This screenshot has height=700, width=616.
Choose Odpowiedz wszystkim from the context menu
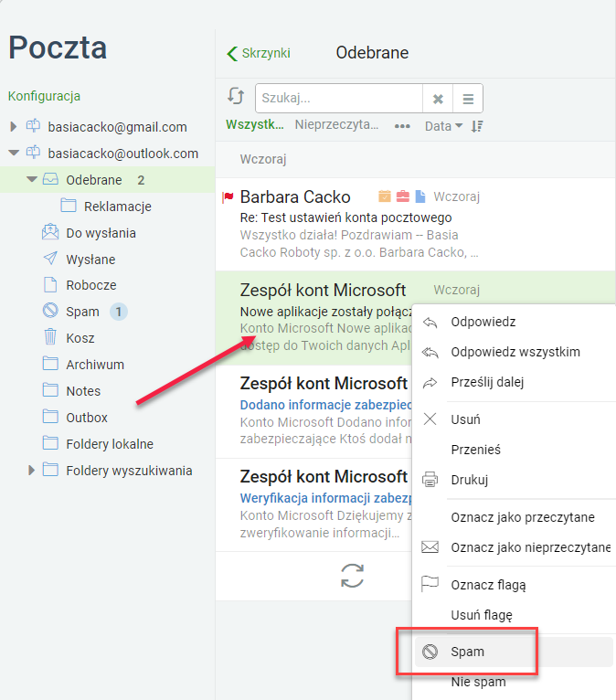515,352
